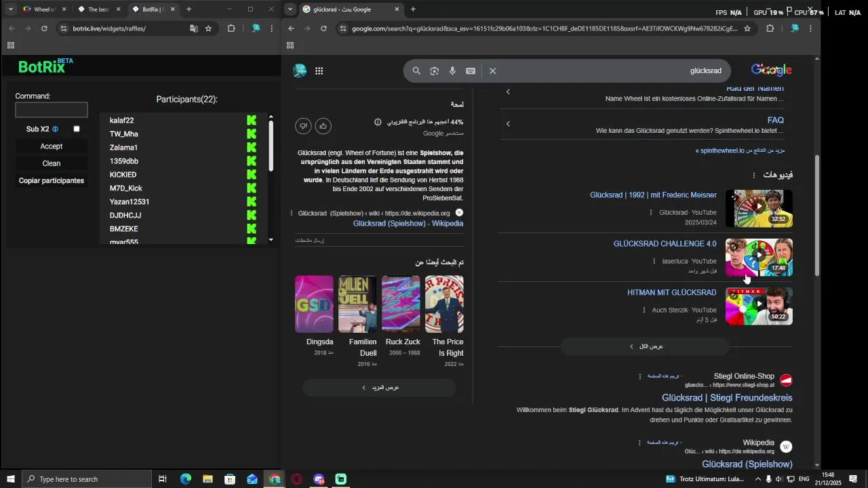
Task: Click the Clean button
Action: (x=52, y=163)
